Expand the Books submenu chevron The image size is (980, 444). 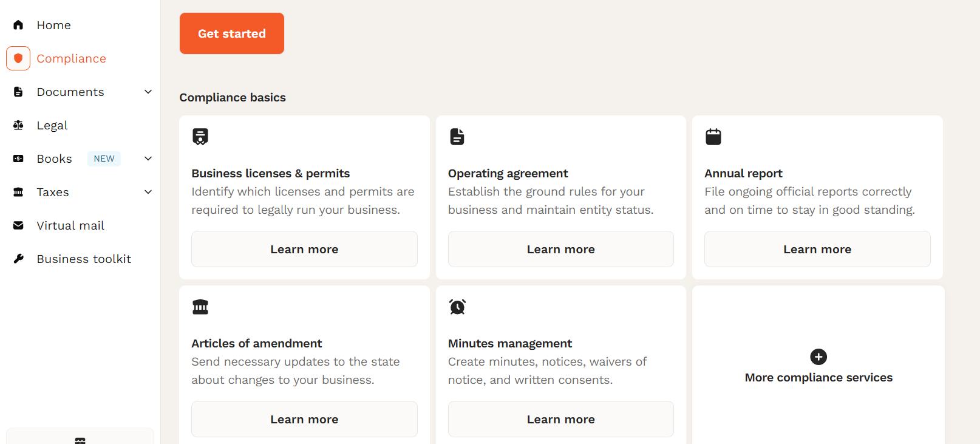point(148,159)
